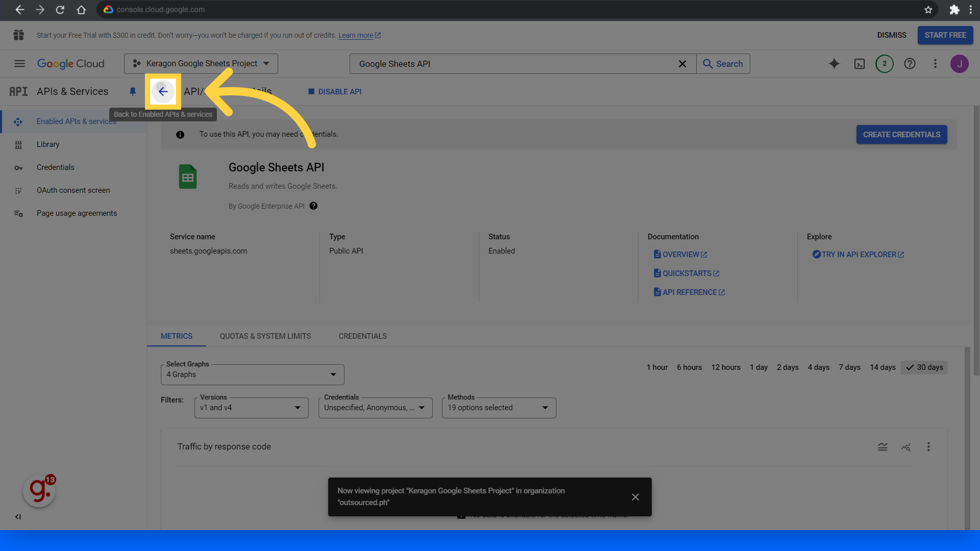Click the Start Free button
This screenshot has height=551, width=980.
945,35
